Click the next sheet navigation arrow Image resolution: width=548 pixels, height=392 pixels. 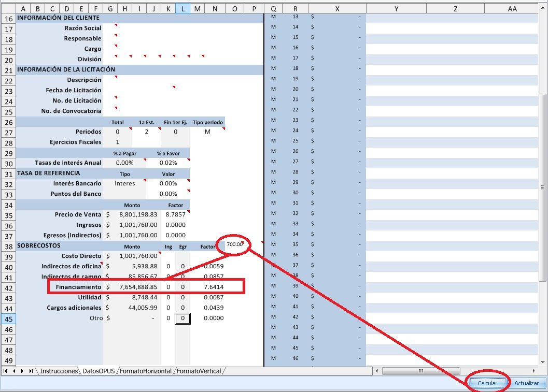click(x=23, y=371)
